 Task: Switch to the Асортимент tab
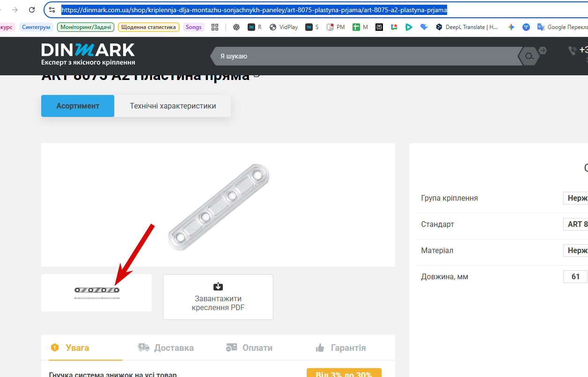[78, 106]
